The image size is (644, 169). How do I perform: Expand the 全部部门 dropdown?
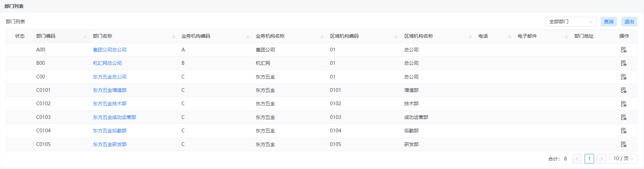coord(571,22)
